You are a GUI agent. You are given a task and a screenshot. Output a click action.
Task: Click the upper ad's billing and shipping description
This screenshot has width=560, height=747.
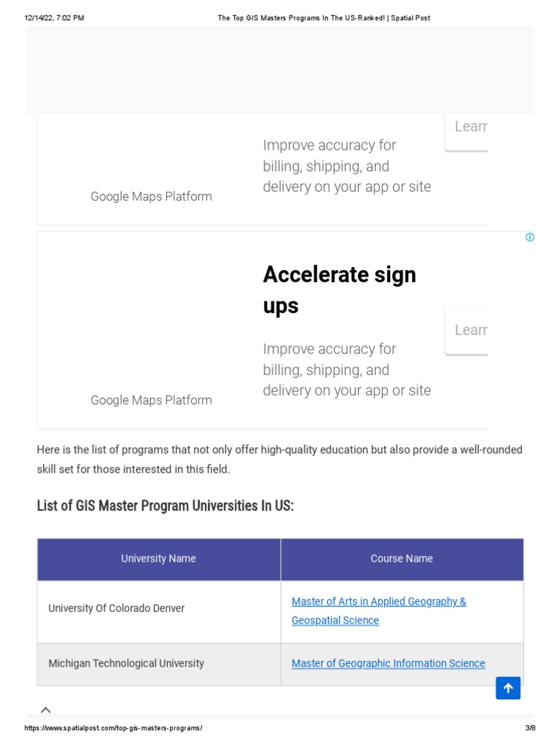click(346, 166)
